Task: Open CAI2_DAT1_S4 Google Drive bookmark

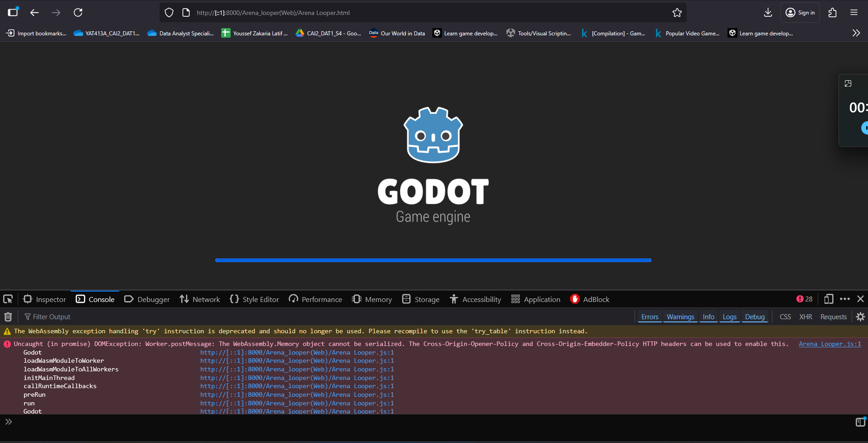Action: point(328,33)
